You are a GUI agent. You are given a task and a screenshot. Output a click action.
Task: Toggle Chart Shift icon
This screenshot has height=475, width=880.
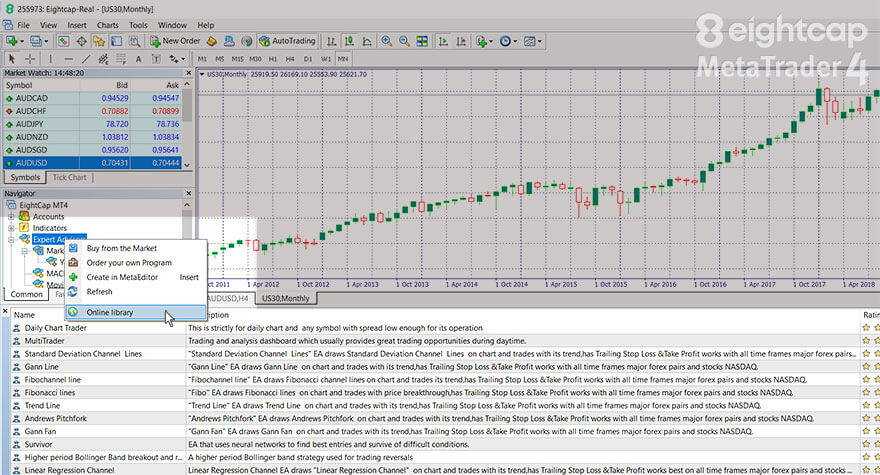461,41
